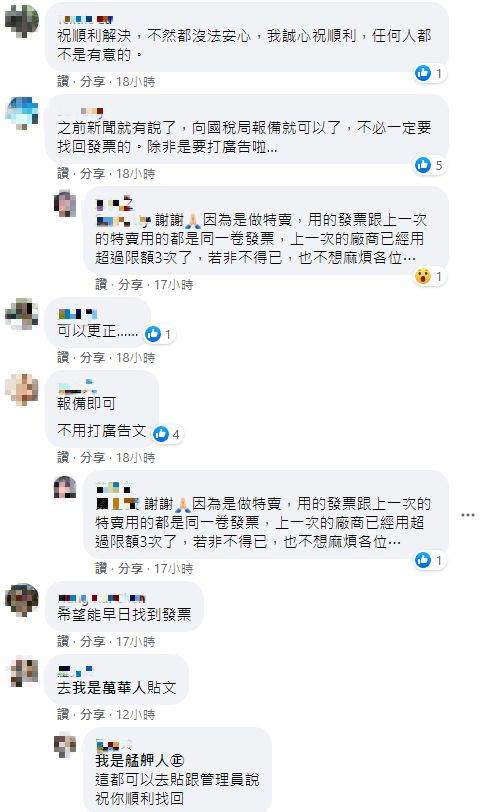
Task: Click 讚 under 希望能早日找到發票 comment
Action: pos(63,642)
